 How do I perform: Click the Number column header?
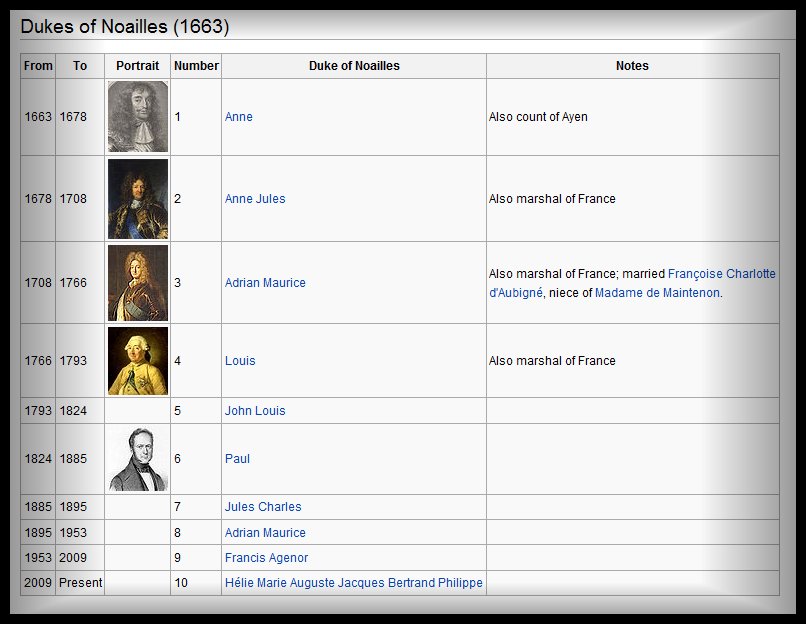click(196, 66)
